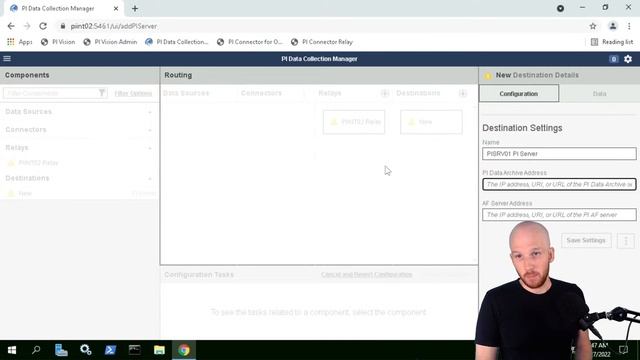Image resolution: width=640 pixels, height=360 pixels.
Task: Switch to the Configuration tab
Action: [519, 93]
